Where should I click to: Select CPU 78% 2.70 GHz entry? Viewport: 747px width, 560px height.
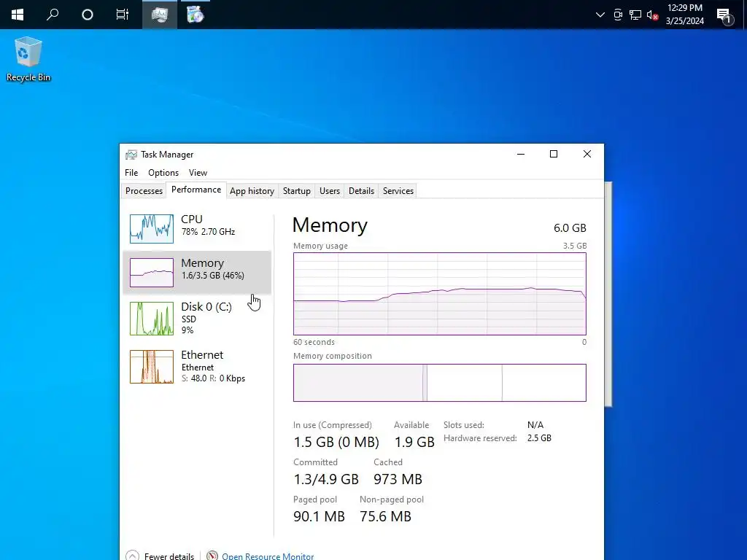(197, 228)
